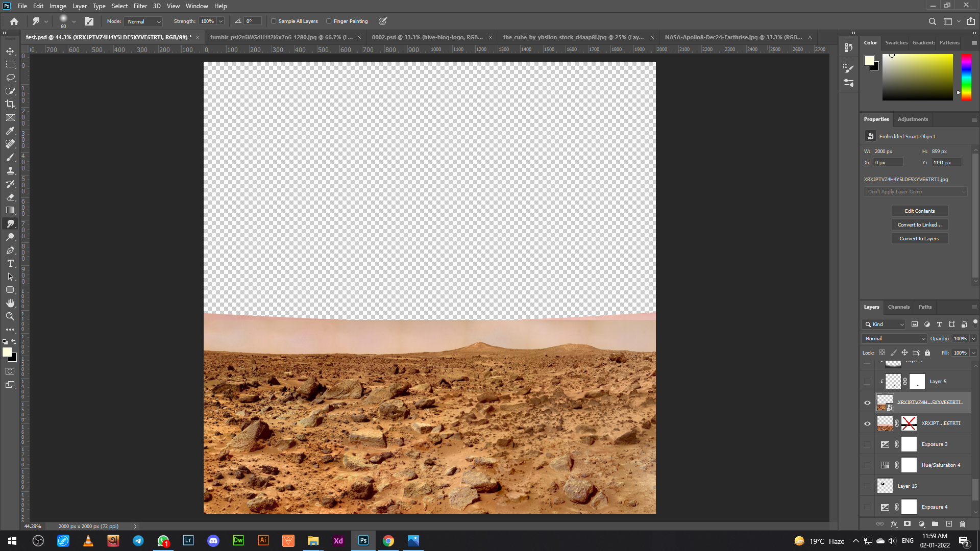Select the Move tool
Screen dimensions: 980x551
click(10, 51)
